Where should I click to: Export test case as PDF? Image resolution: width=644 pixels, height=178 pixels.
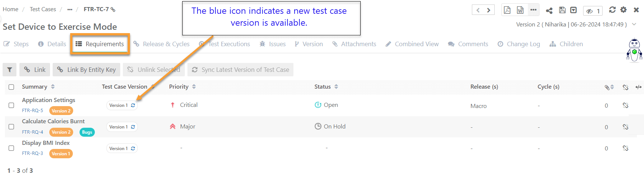507,10
